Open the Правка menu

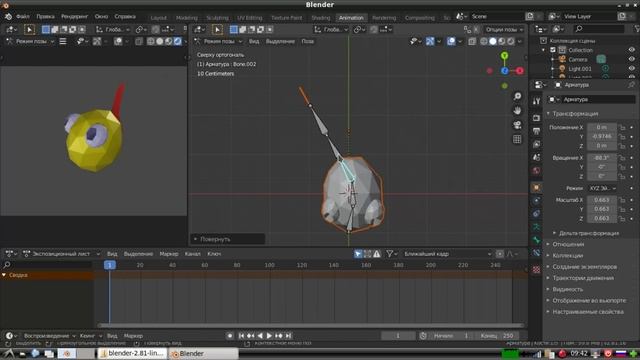(45, 17)
